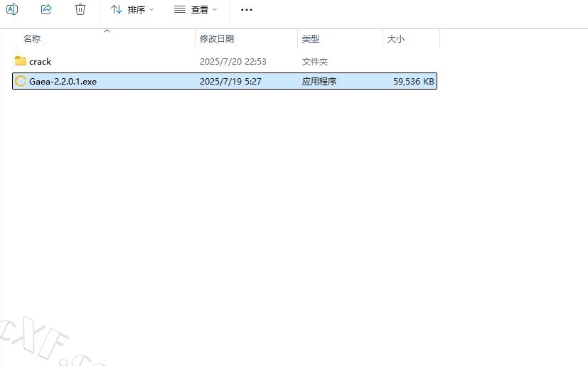Sort by the 大小 column header
Image resolution: width=588 pixels, height=366 pixels.
click(395, 38)
